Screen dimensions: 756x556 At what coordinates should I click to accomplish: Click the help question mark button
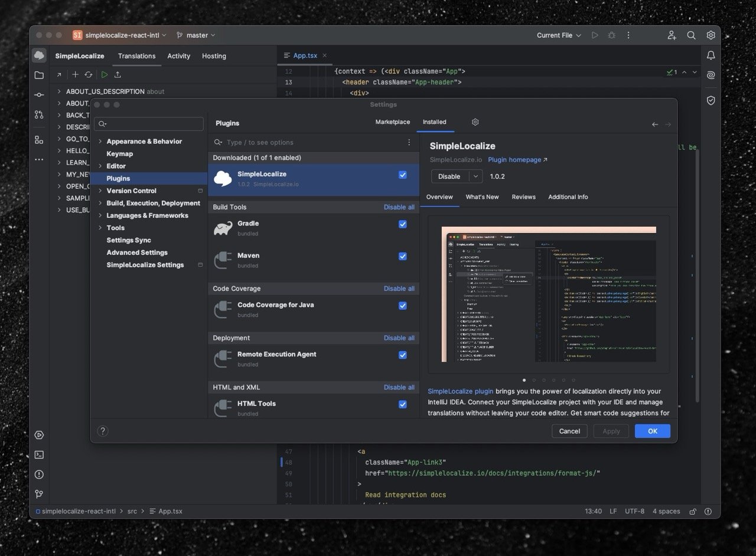pos(103,431)
